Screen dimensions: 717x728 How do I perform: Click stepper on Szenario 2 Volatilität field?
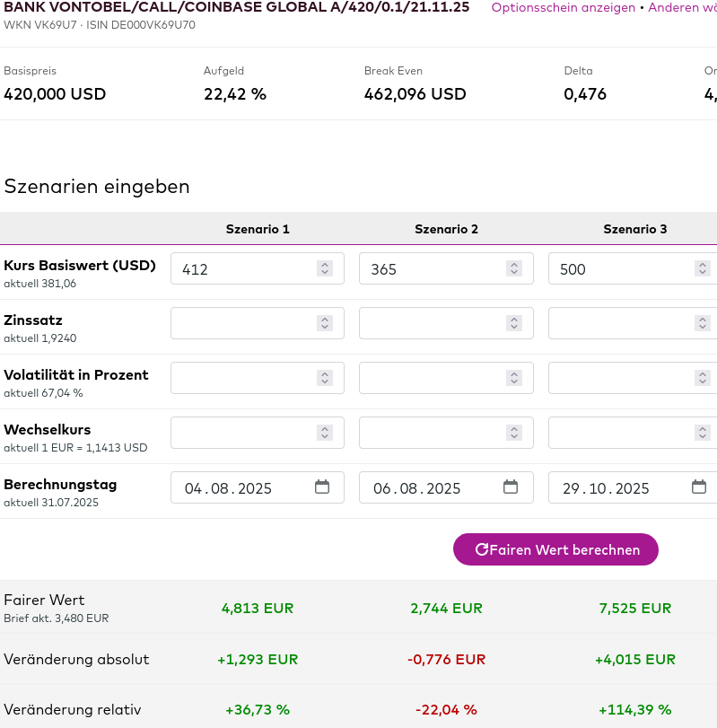coord(513,378)
